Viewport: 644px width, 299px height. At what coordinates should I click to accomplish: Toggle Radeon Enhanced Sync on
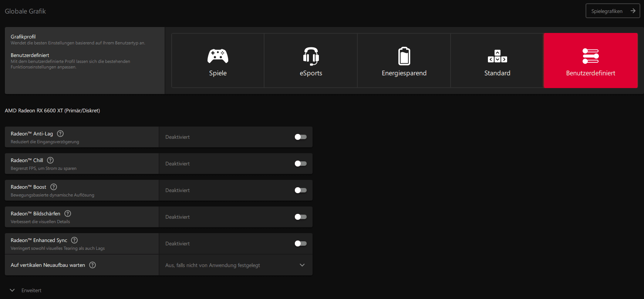click(301, 243)
